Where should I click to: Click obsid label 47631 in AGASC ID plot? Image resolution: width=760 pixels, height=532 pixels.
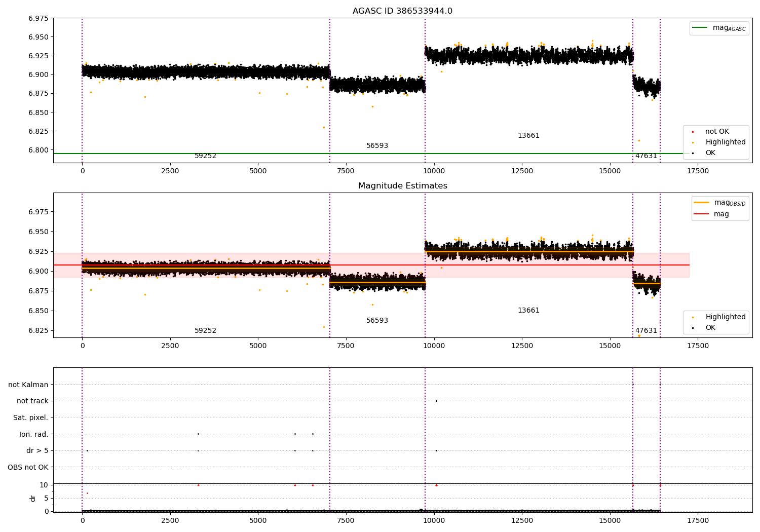(646, 156)
